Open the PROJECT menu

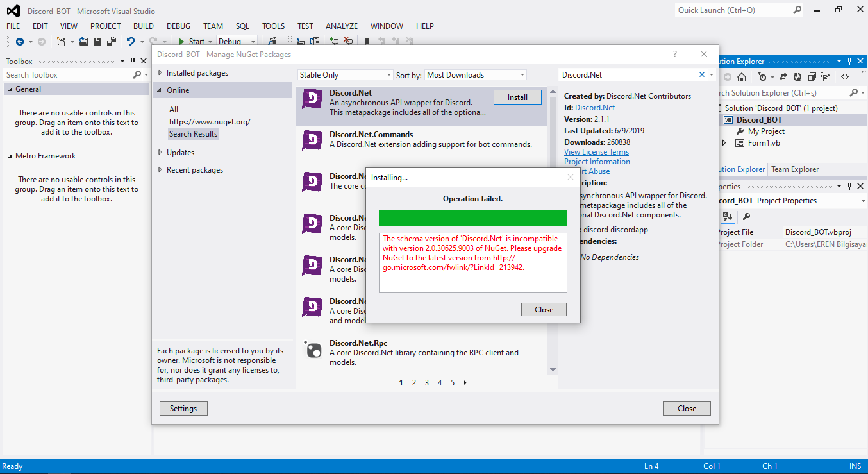pyautogui.click(x=106, y=26)
